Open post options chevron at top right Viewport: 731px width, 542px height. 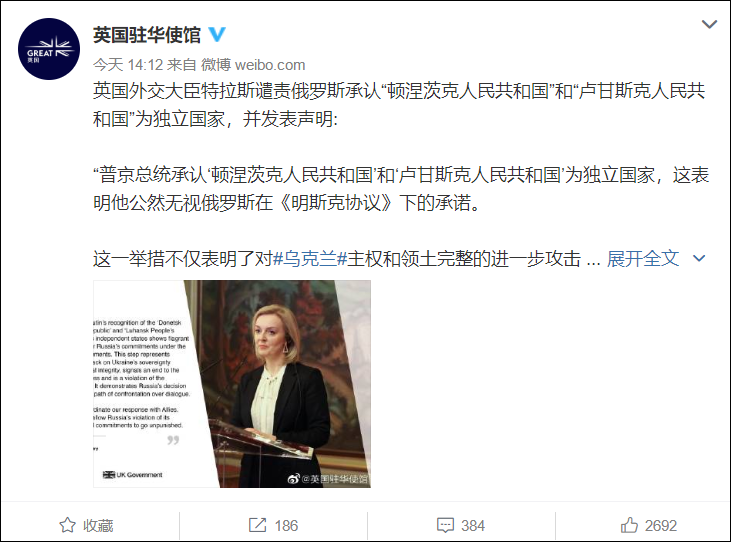[x=709, y=24]
